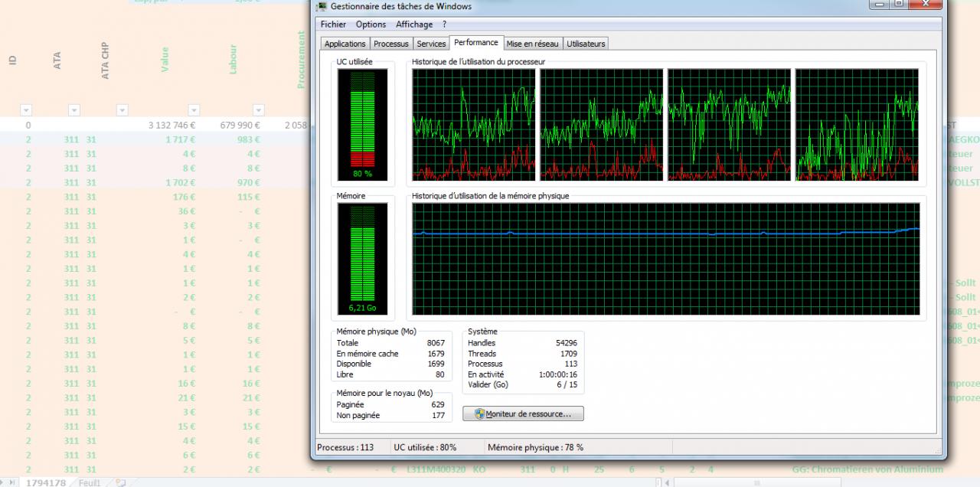
Task: Select Excel cell 983 €
Action: point(249,139)
